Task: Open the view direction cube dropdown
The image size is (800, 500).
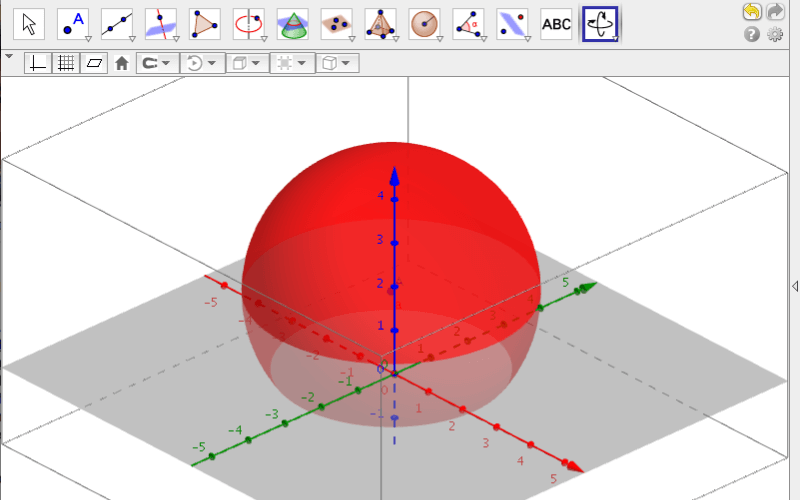Action: [246, 63]
